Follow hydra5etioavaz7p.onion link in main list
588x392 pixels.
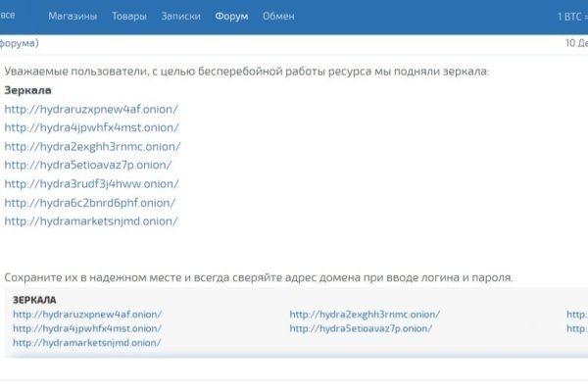pos(88,165)
